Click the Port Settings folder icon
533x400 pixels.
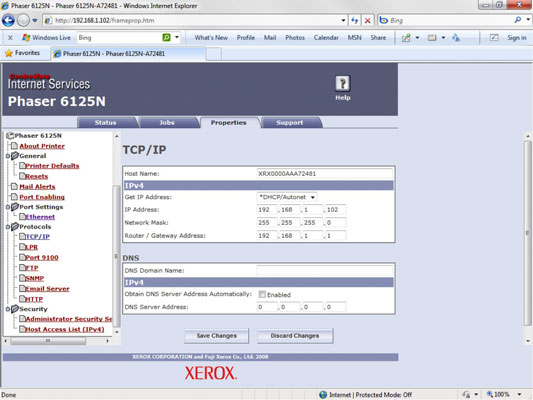click(x=15, y=207)
